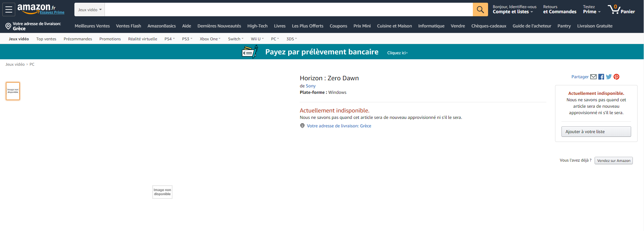The width and height of the screenshot is (644, 231).
Task: Open Cuisine et Maison section
Action: pos(394,26)
